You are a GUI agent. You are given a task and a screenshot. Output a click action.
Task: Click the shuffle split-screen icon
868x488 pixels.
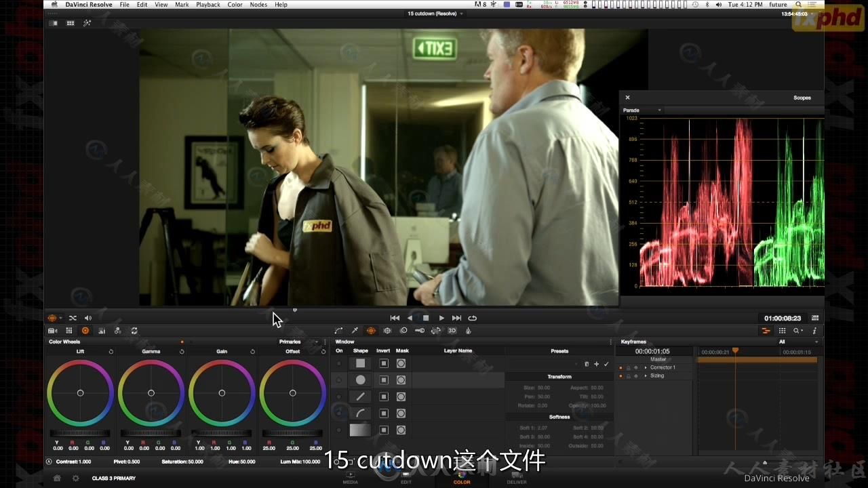pos(73,318)
